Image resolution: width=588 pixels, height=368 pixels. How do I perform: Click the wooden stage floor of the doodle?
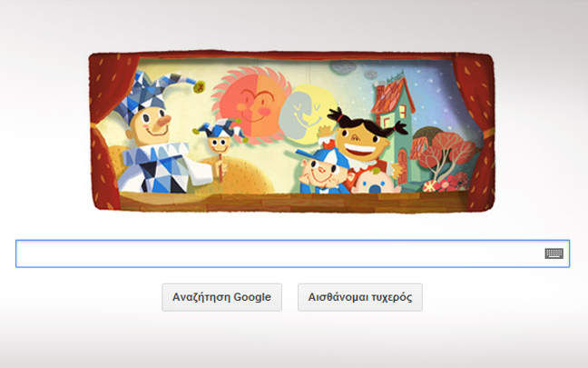click(x=290, y=202)
